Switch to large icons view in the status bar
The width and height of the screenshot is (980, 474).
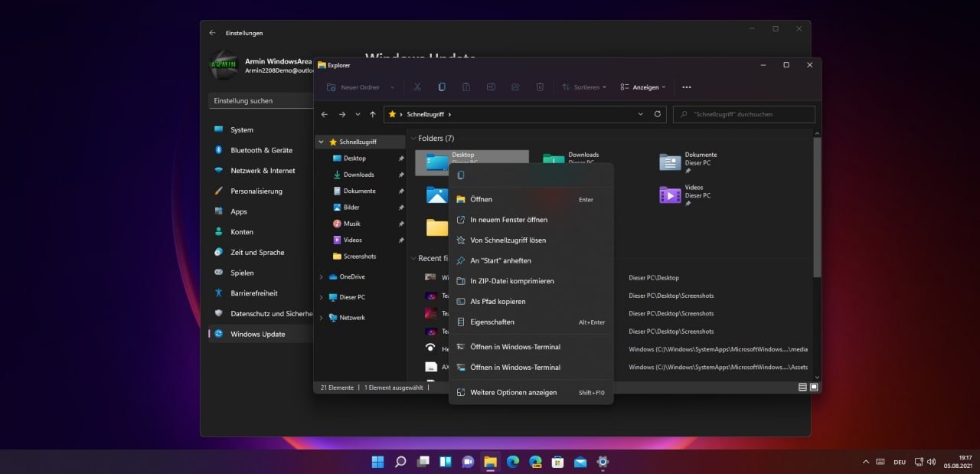pyautogui.click(x=814, y=387)
